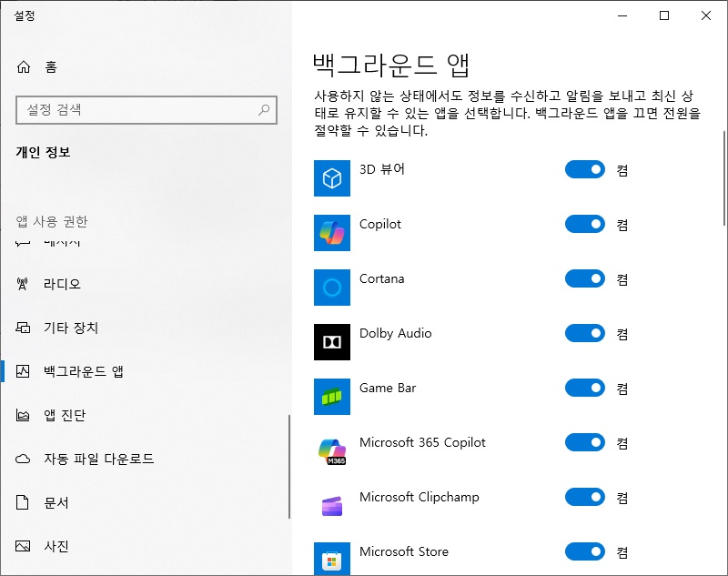Click the Copilot app name
Screen dimensions: 728x576
380,224
